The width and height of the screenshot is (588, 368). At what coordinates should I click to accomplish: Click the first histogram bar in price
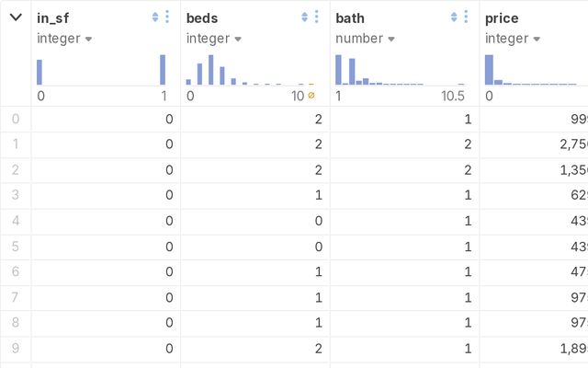point(489,70)
